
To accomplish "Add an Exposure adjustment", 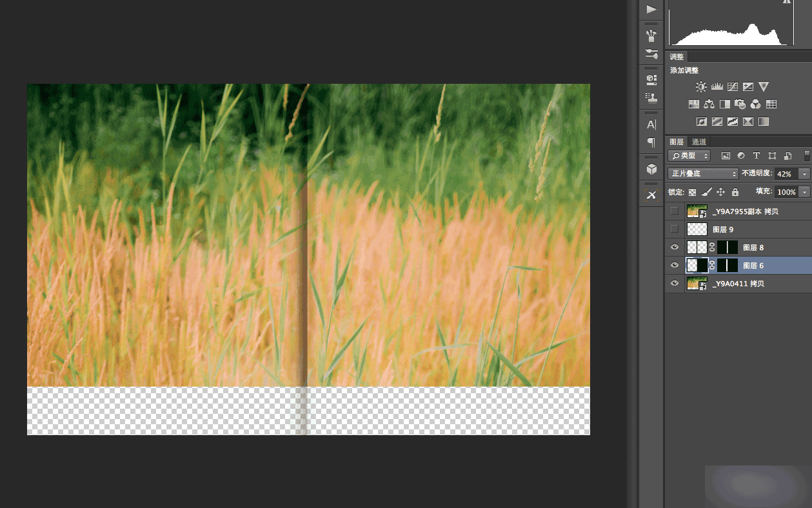I will pyautogui.click(x=748, y=86).
